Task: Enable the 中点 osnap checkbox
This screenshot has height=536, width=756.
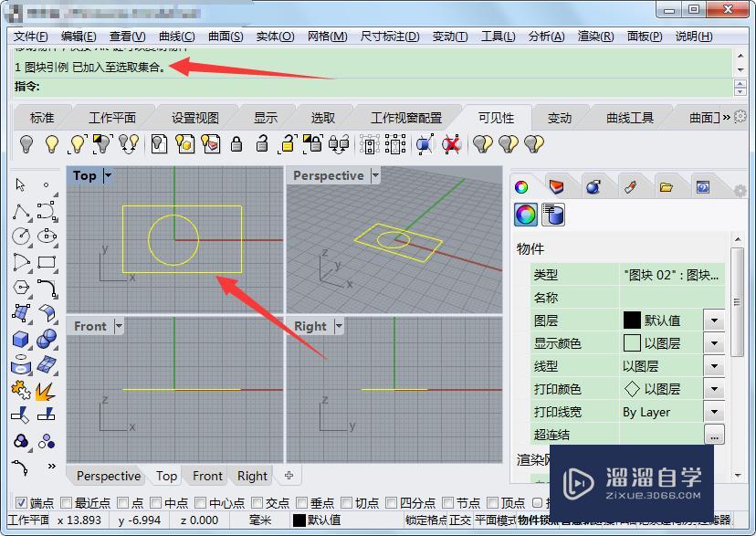Action: point(155,503)
